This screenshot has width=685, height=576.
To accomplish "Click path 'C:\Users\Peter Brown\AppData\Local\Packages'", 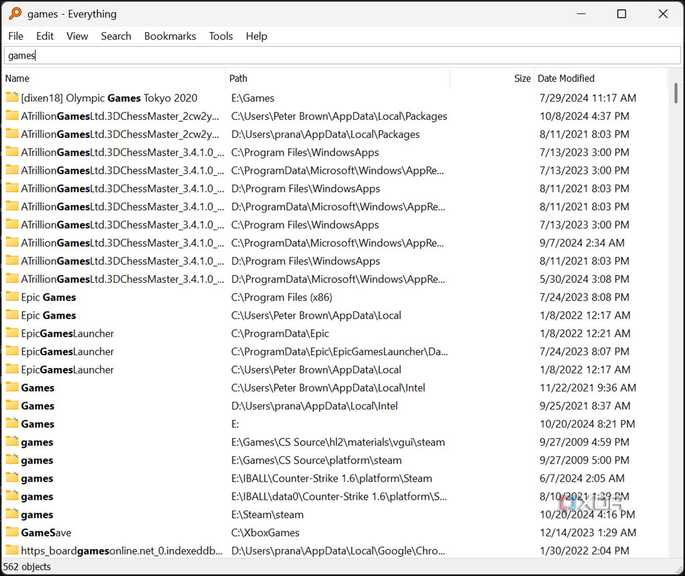I will click(x=339, y=116).
